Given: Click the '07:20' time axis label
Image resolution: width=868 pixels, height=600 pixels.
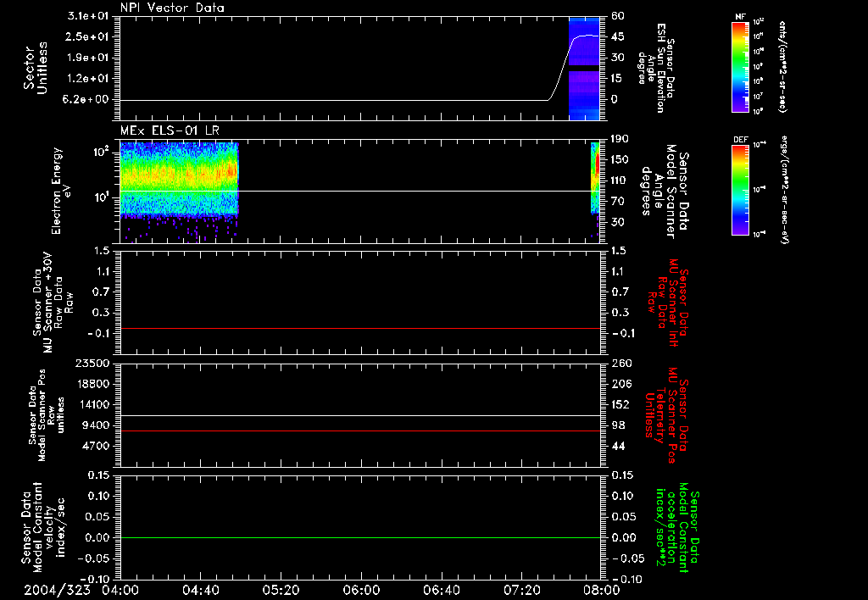Looking at the screenshot, I should 521,590.
